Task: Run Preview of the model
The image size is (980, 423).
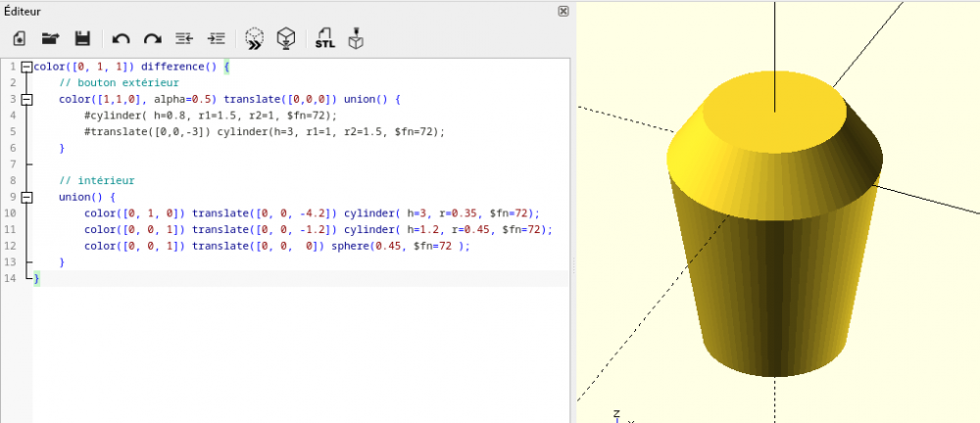Action: tap(254, 39)
